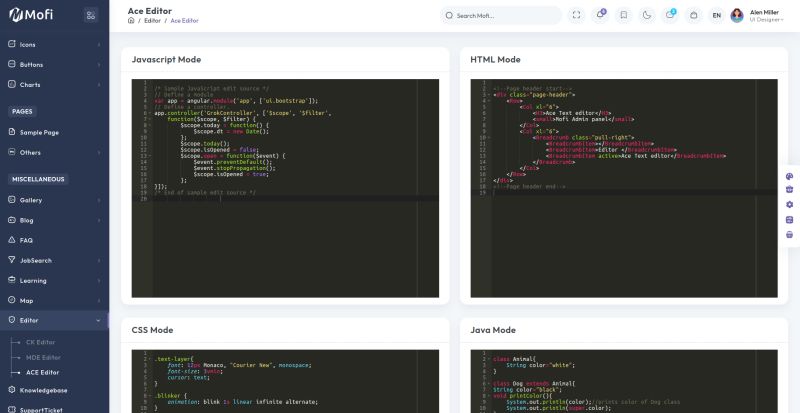This screenshot has width=800, height=413.
Task: Focus the Search Mofi input field
Action: click(x=501, y=15)
